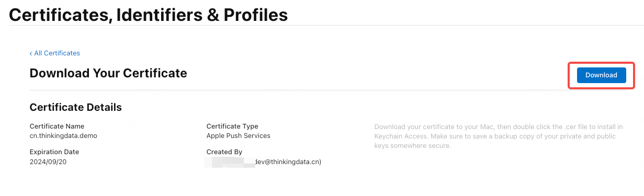Click the red highlight box around Download
The image size is (644, 196).
601,75
